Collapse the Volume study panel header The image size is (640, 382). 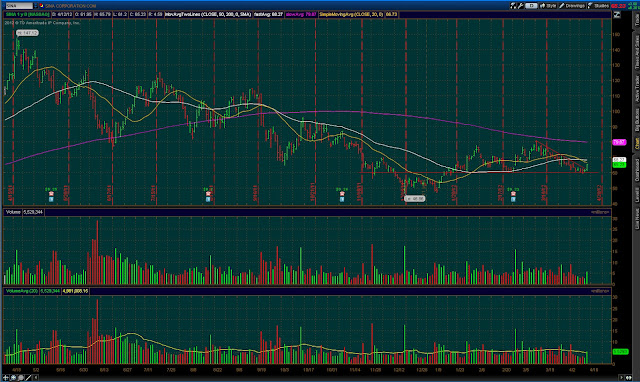[13, 212]
